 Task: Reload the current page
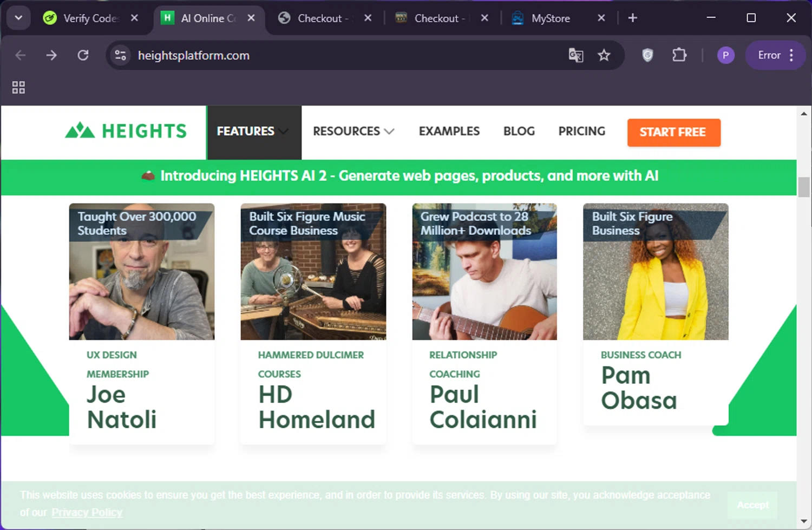click(83, 55)
